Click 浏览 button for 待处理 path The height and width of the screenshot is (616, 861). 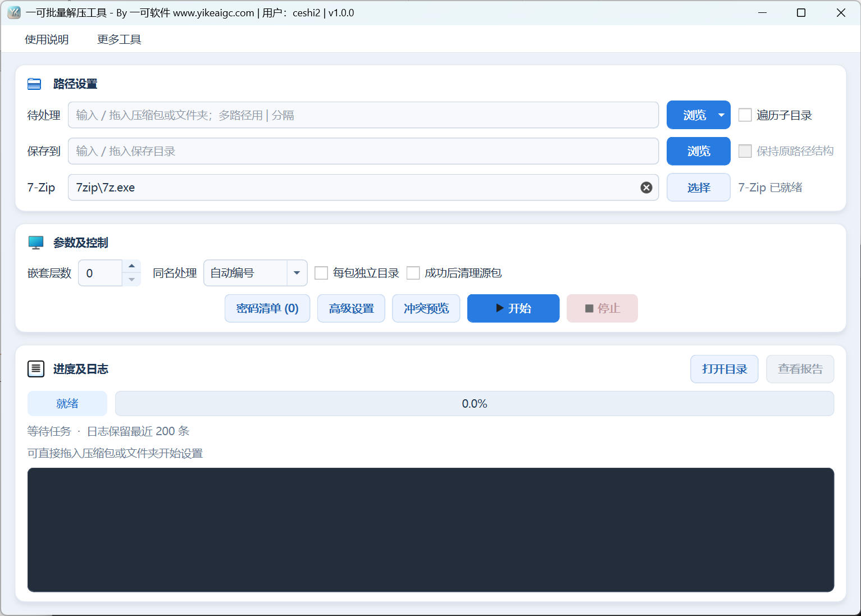pyautogui.click(x=694, y=115)
